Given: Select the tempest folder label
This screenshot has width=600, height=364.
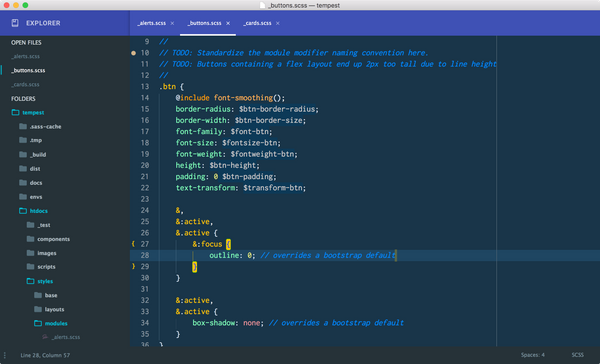Looking at the screenshot, I should (x=33, y=113).
